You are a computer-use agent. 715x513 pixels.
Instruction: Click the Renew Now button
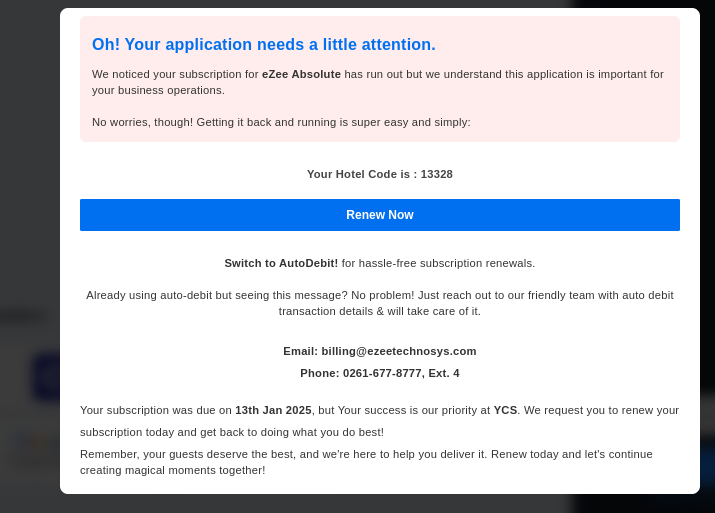380,215
